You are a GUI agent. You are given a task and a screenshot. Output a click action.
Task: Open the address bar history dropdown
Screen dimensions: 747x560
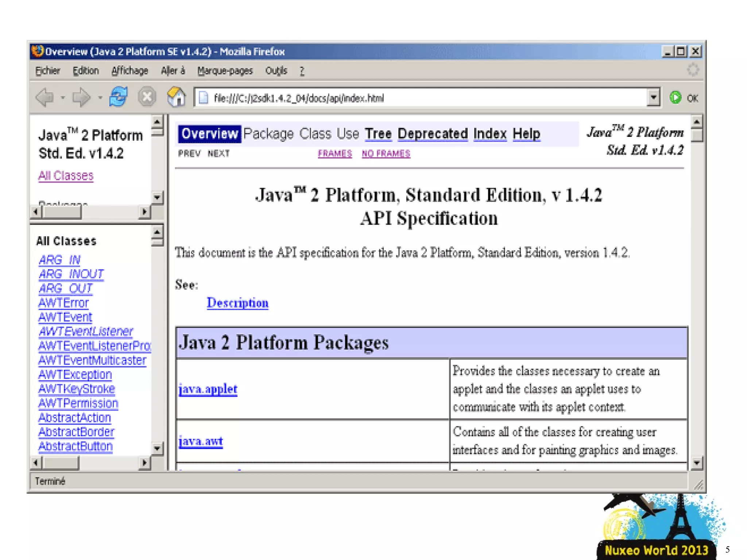click(653, 98)
